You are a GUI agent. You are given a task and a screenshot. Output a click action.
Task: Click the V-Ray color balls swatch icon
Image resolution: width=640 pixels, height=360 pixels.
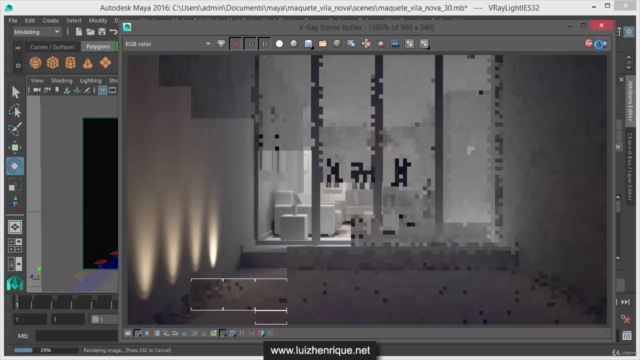[x=221, y=44]
